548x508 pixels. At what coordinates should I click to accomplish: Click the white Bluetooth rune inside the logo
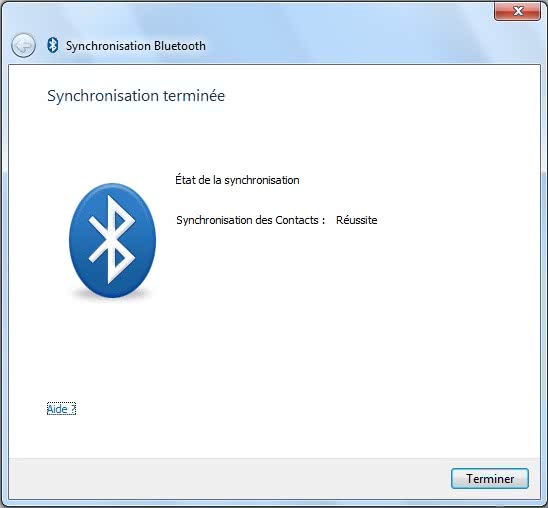click(111, 239)
